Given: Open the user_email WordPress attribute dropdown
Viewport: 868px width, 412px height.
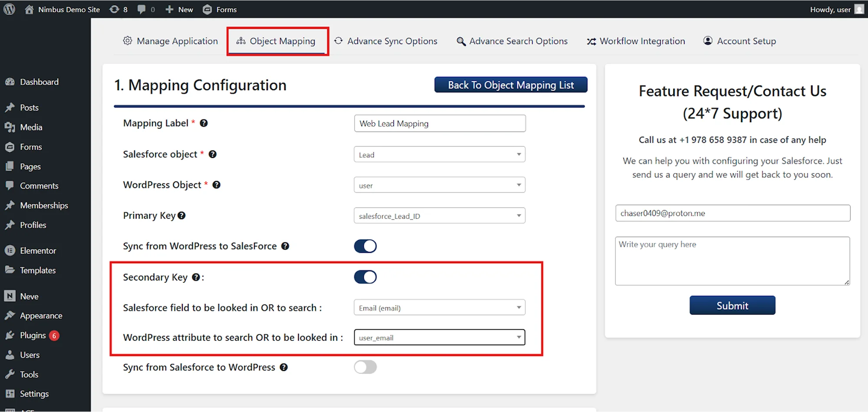Looking at the screenshot, I should [439, 337].
